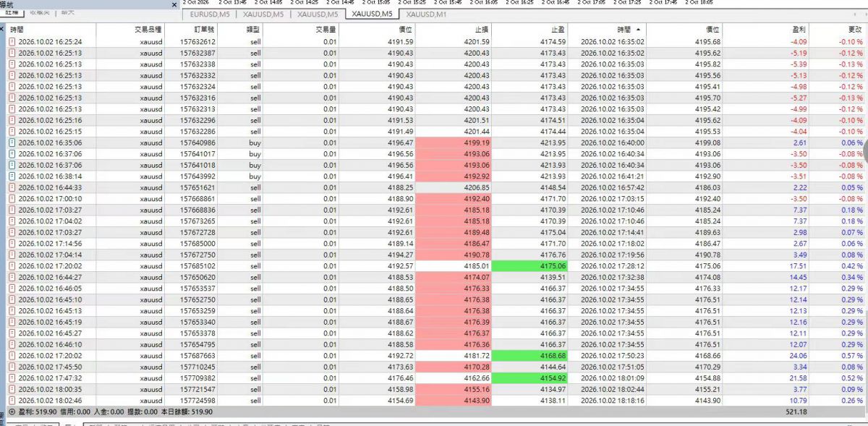The height and width of the screenshot is (426, 868).
Task: Select the row icon for order 157668861
Action: pyautogui.click(x=12, y=198)
